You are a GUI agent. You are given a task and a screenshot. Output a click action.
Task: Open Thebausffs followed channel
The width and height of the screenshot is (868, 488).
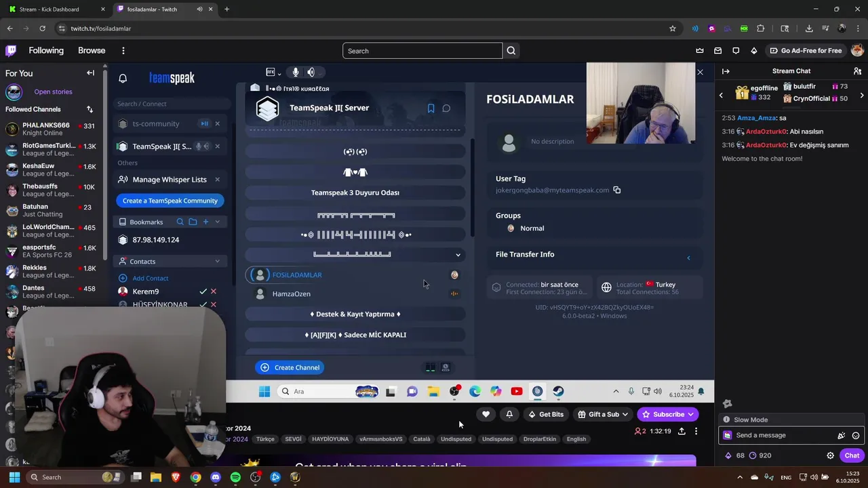tap(52, 190)
